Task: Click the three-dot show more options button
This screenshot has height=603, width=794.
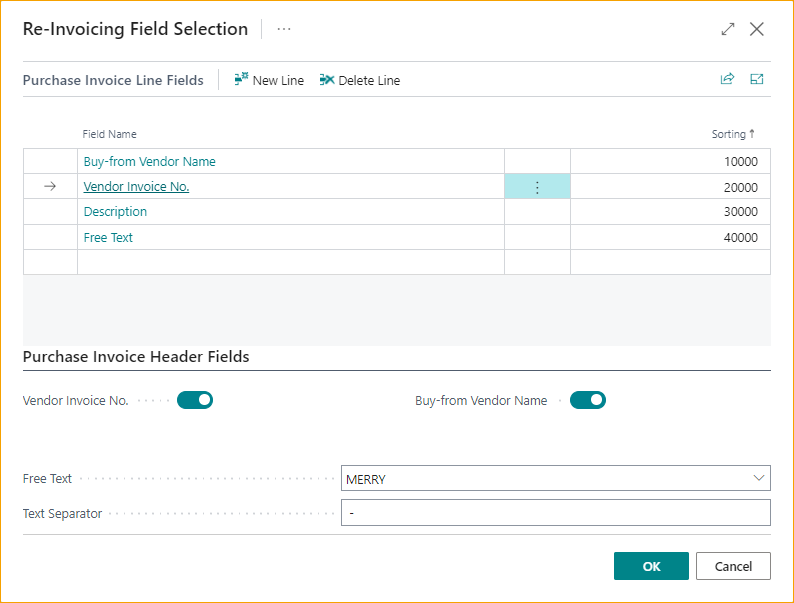Action: [284, 29]
